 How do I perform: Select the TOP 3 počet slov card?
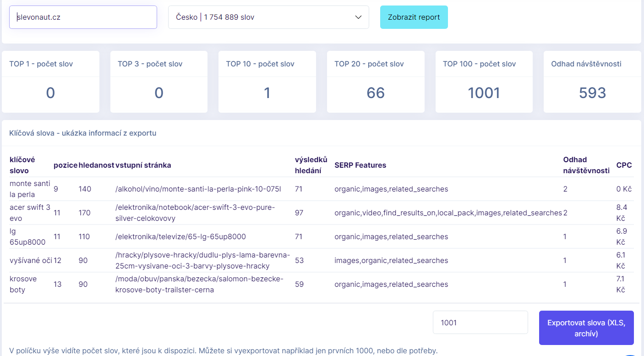tap(158, 82)
